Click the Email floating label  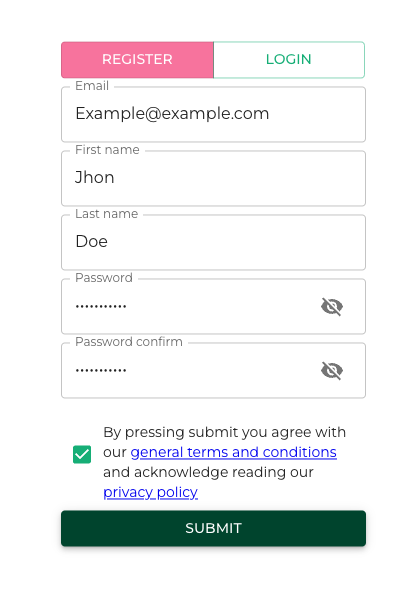point(92,86)
